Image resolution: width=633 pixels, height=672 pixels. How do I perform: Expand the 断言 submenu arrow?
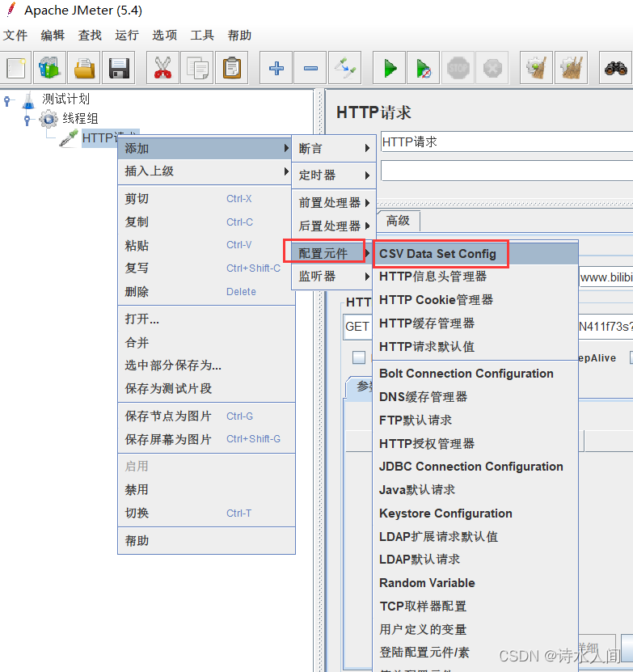[367, 148]
